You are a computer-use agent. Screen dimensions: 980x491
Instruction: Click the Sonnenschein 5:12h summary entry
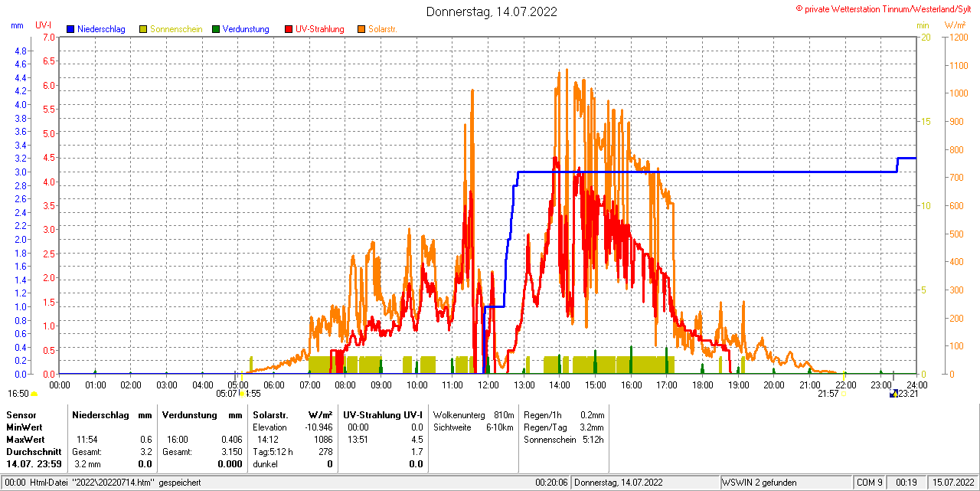(563, 439)
